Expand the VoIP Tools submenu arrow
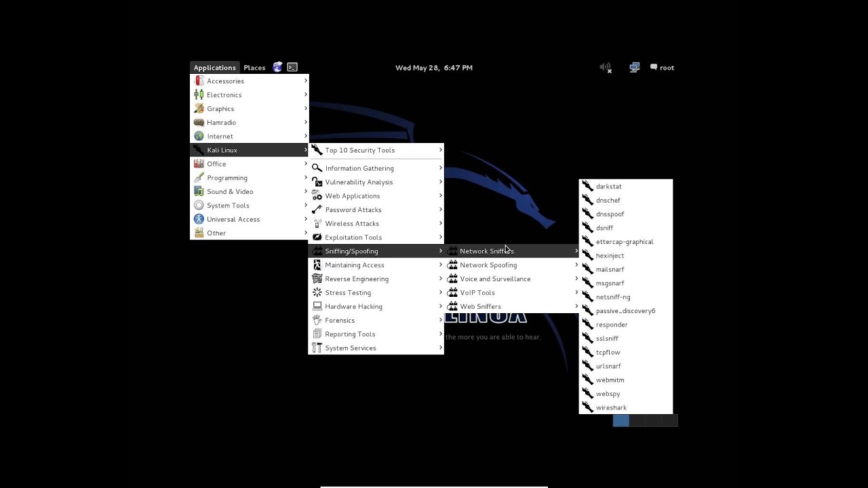The height and width of the screenshot is (488, 868). [576, 293]
